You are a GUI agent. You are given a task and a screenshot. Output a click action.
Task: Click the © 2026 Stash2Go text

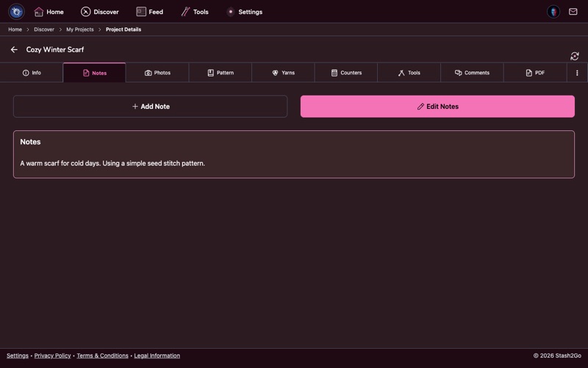[x=557, y=355]
